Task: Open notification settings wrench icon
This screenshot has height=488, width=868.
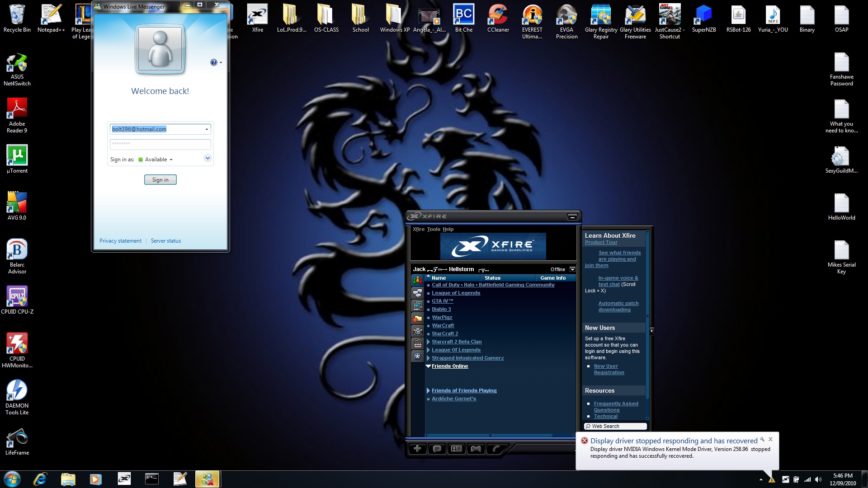Action: (x=762, y=439)
